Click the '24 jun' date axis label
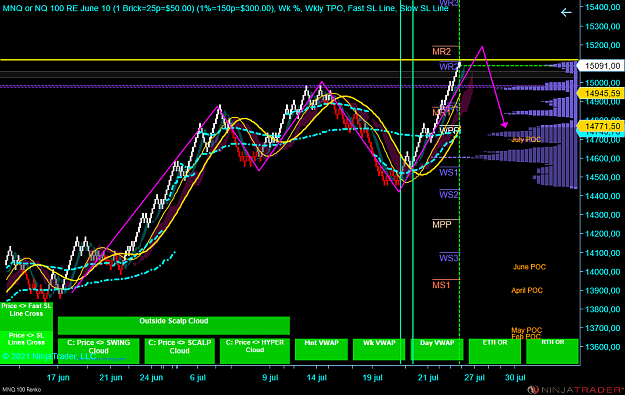 coord(151,377)
